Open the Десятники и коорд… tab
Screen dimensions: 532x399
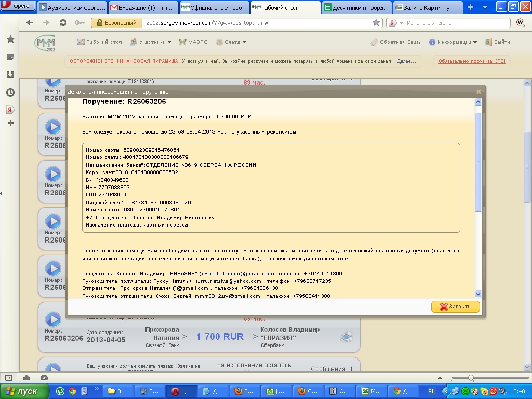356,7
